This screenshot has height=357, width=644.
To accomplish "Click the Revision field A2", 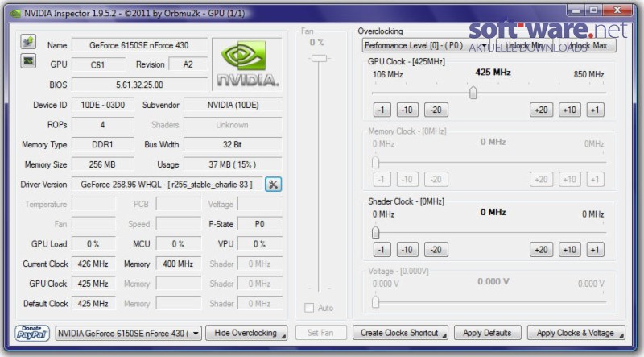I will (188, 64).
